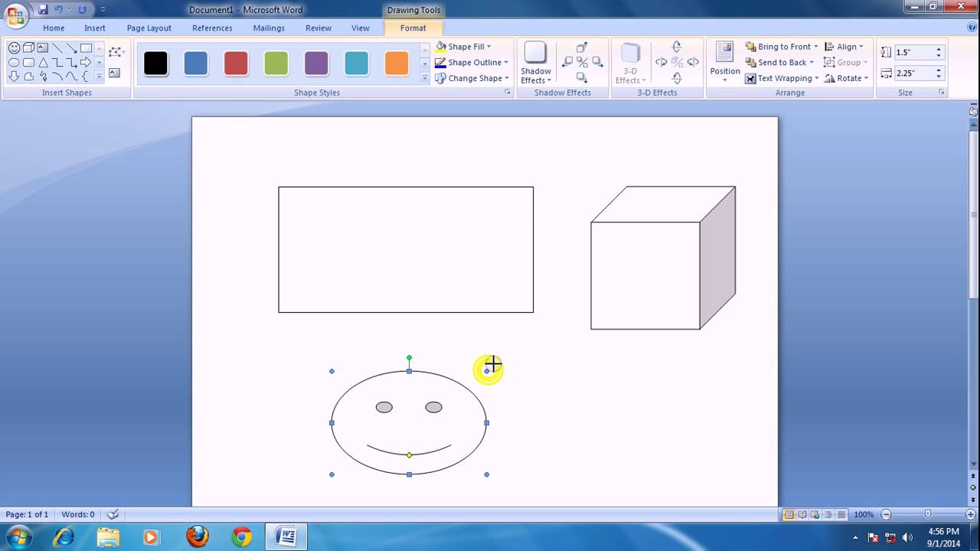Click the Edit Shape points icon

[x=115, y=52]
